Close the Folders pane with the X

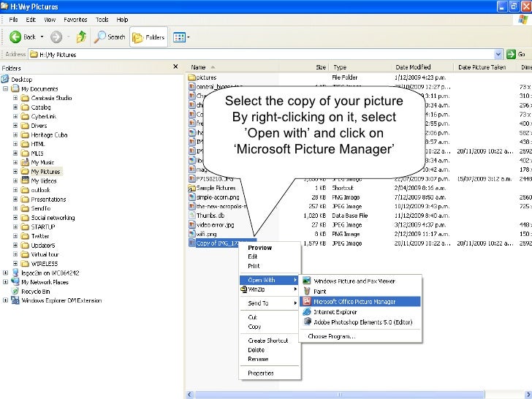tap(175, 66)
